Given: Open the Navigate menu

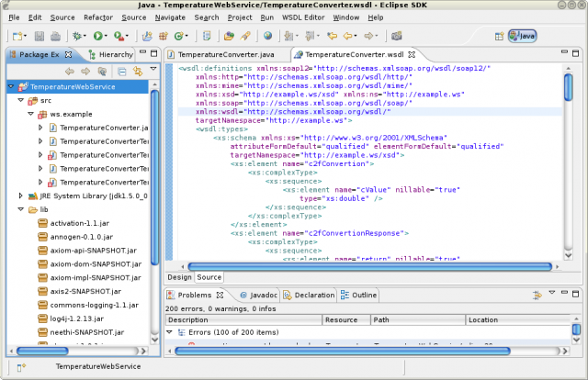Looking at the screenshot, I should tap(170, 17).
